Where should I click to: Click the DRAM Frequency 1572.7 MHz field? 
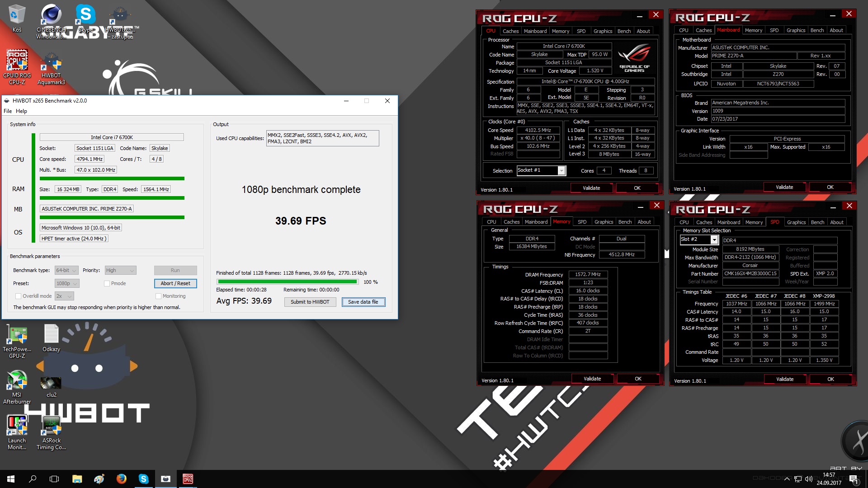(x=588, y=274)
